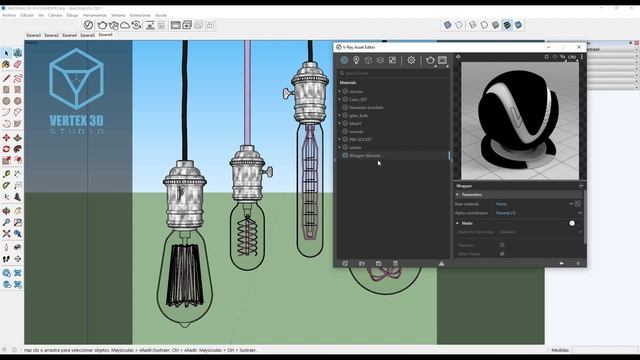Click the cloud render toolbar icon
Screen dimensions: 640x360
[x=125, y=25]
